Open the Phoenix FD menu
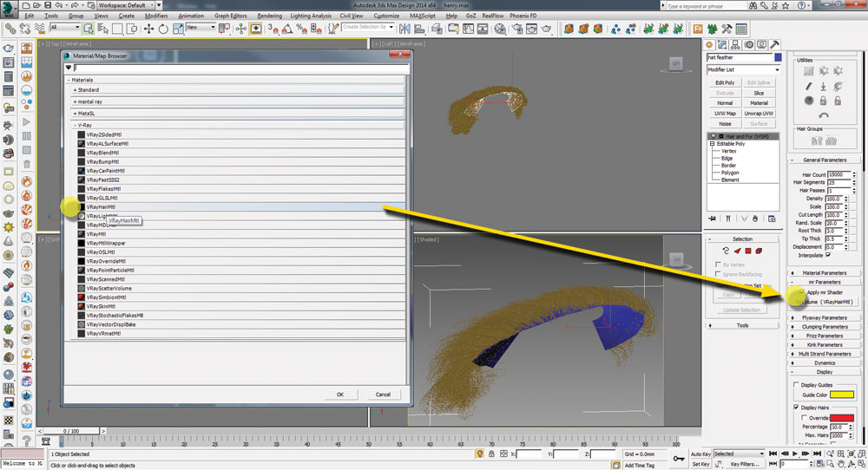The width and height of the screenshot is (868, 470). pyautogui.click(x=523, y=16)
